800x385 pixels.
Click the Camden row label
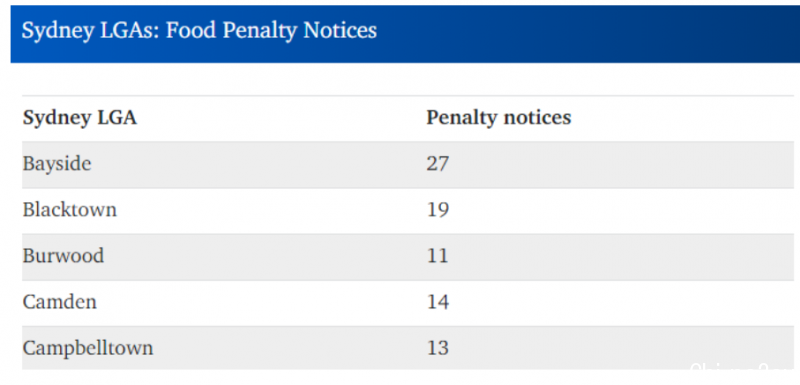[x=60, y=302]
